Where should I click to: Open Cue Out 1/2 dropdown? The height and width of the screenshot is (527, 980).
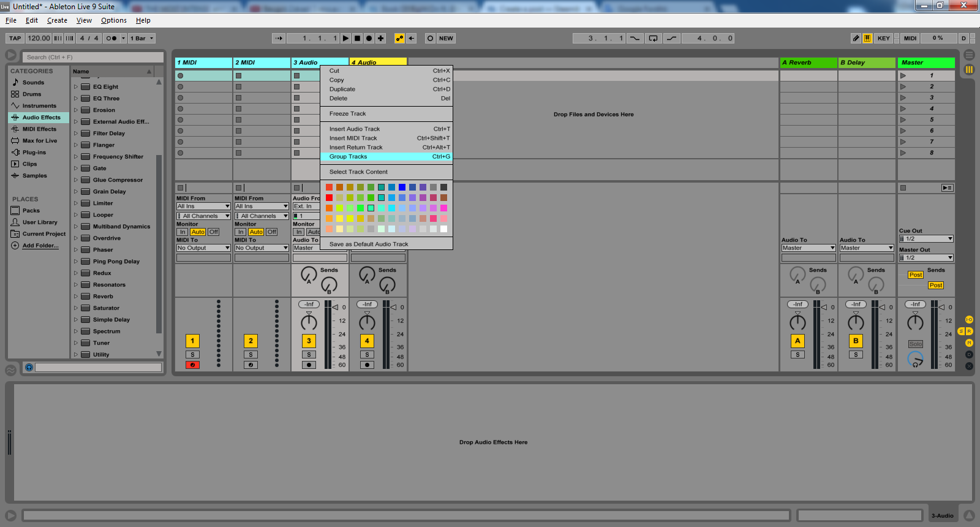926,239
